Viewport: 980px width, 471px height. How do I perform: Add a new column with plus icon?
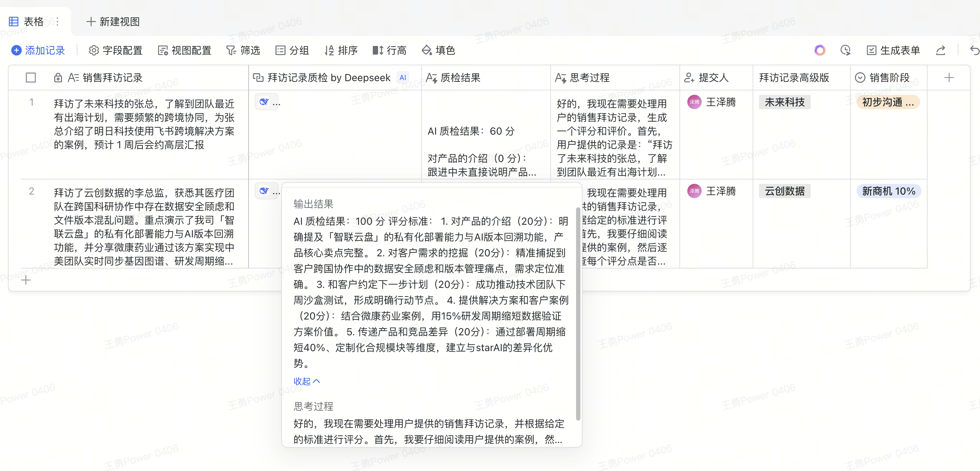tap(949, 78)
